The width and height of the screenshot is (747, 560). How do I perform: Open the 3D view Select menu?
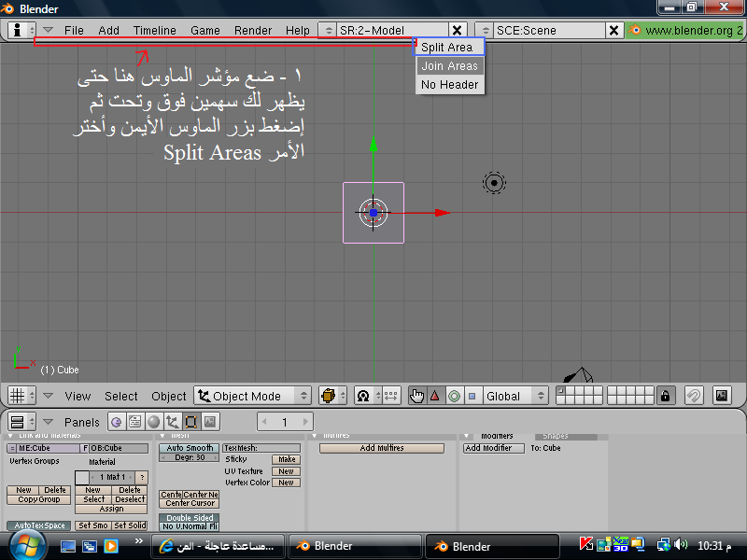coord(121,396)
